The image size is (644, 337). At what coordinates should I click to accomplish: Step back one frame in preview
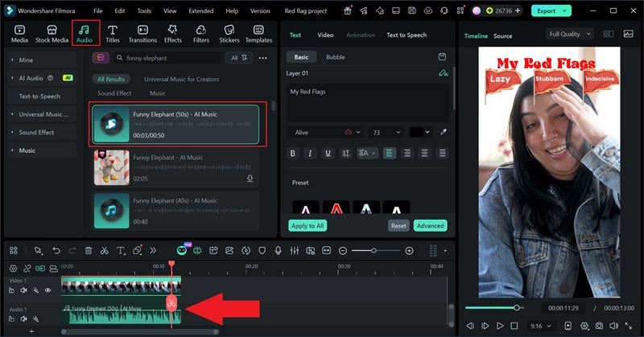pyautogui.click(x=470, y=326)
